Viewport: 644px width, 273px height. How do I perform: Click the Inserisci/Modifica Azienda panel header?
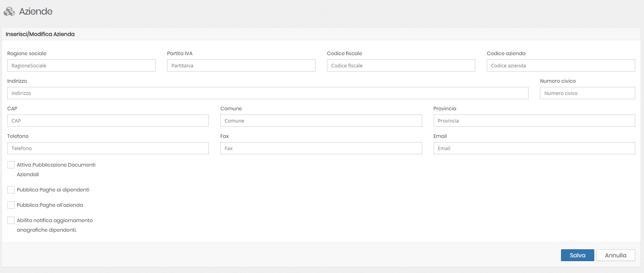pyautogui.click(x=40, y=34)
